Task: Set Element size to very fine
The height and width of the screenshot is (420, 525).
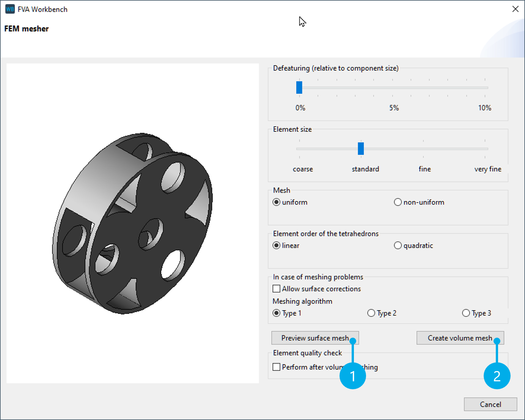Action: coord(485,149)
